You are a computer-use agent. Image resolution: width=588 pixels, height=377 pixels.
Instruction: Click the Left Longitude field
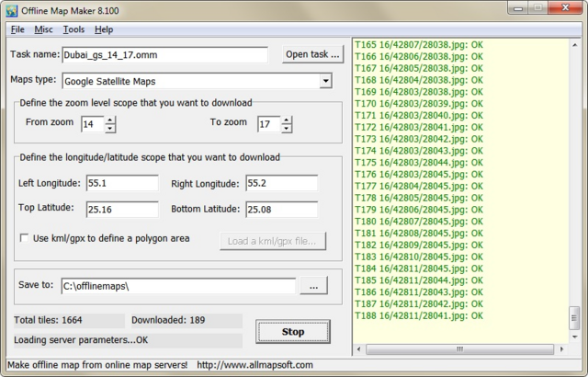tap(122, 183)
